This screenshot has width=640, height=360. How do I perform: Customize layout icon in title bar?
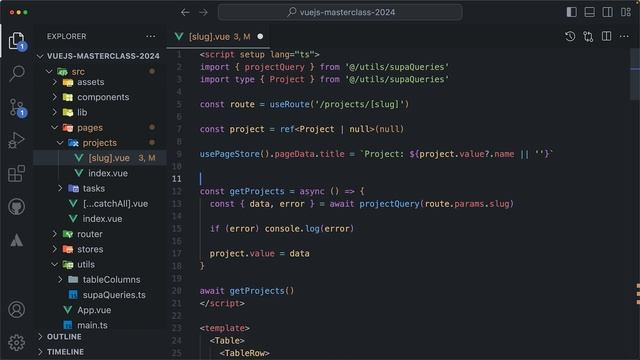coord(626,12)
